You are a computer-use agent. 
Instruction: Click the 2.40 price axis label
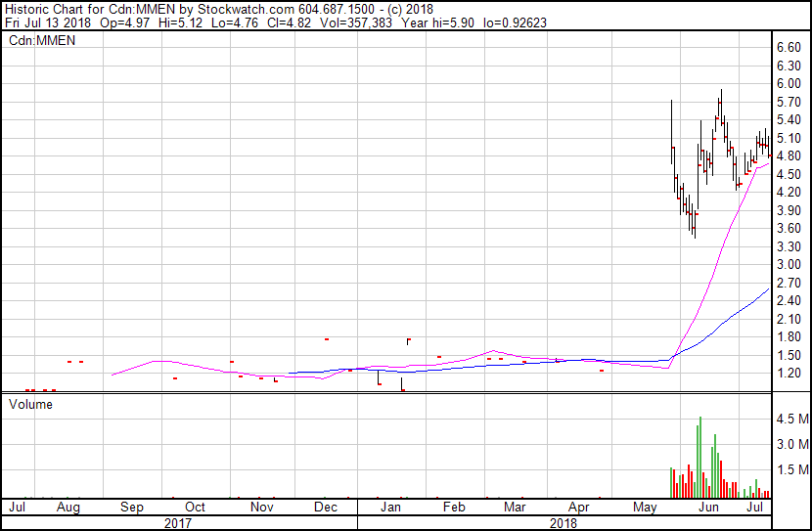click(x=789, y=300)
